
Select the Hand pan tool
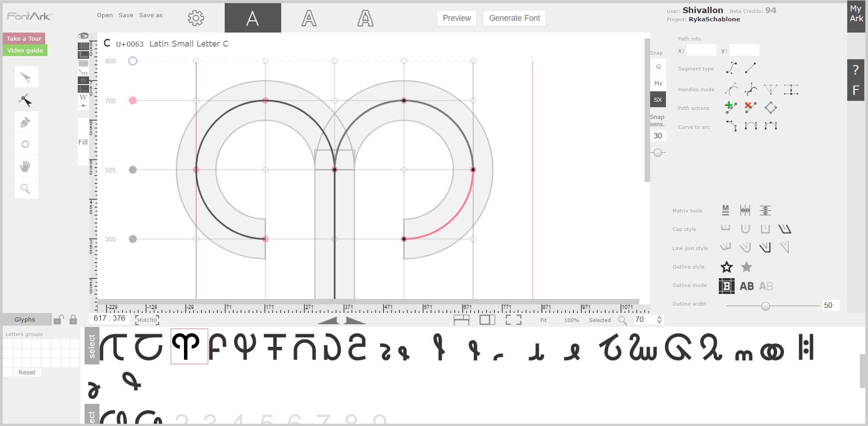coord(26,166)
